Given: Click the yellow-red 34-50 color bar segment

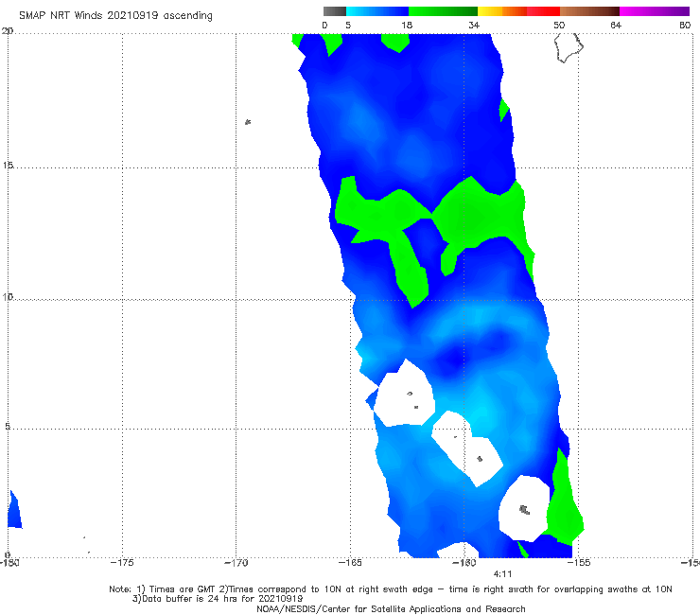Looking at the screenshot, I should 518,11.
